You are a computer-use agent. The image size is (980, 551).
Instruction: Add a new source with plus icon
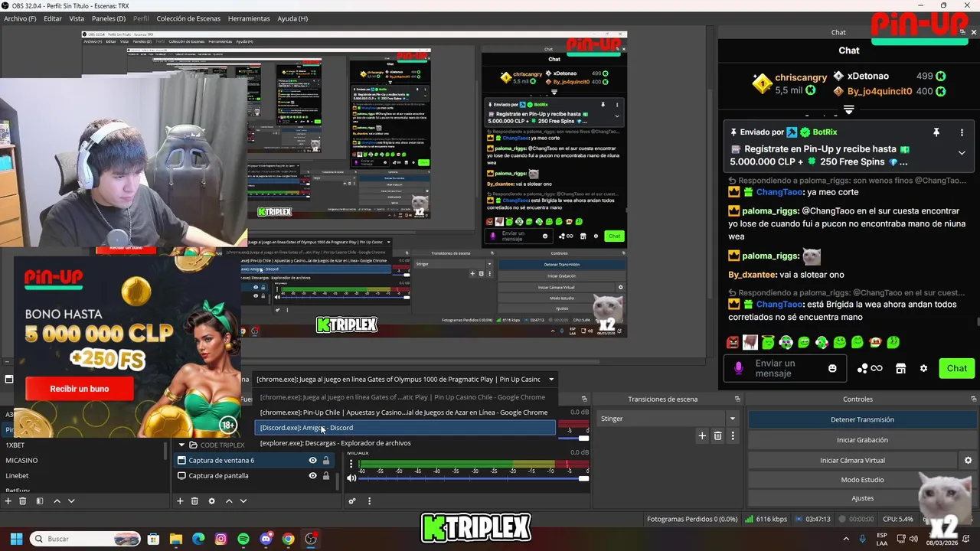[181, 500]
